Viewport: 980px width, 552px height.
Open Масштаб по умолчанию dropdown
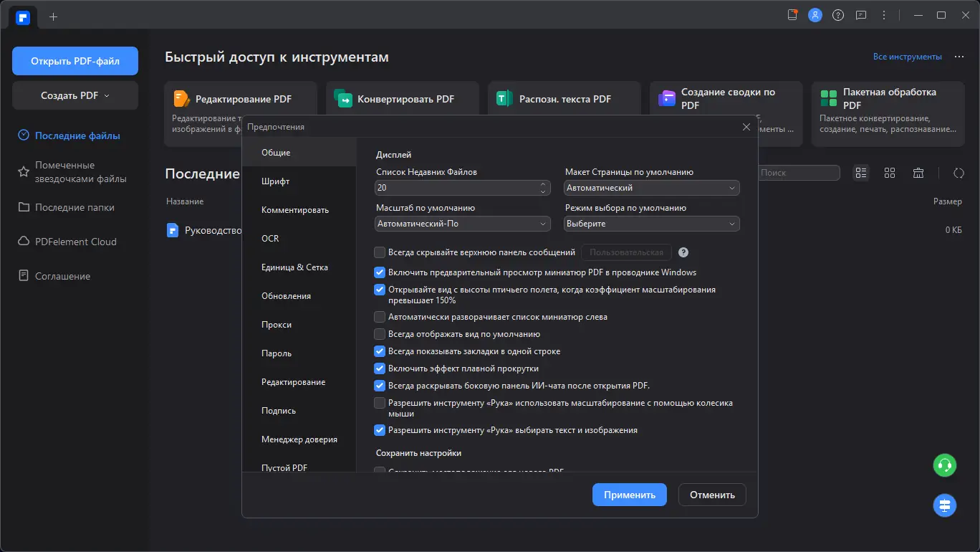click(x=463, y=224)
